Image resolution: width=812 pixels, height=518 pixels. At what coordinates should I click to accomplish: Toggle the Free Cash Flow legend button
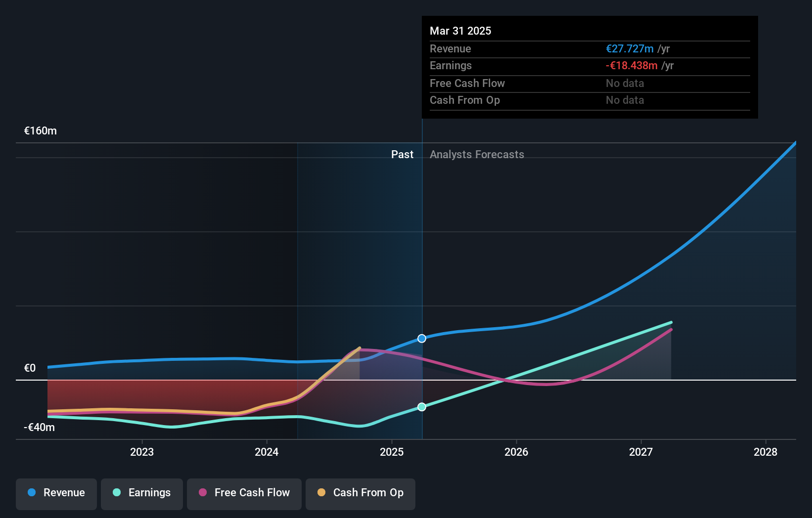coord(244,494)
